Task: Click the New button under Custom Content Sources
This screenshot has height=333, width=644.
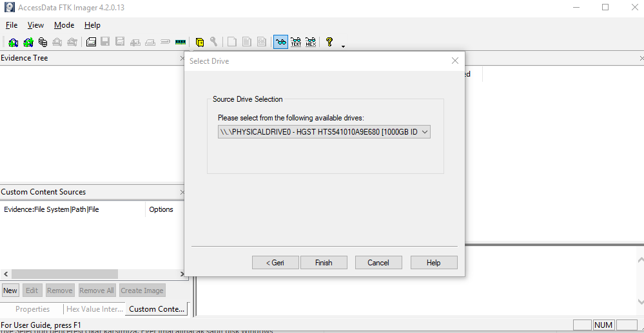Action: pos(10,290)
